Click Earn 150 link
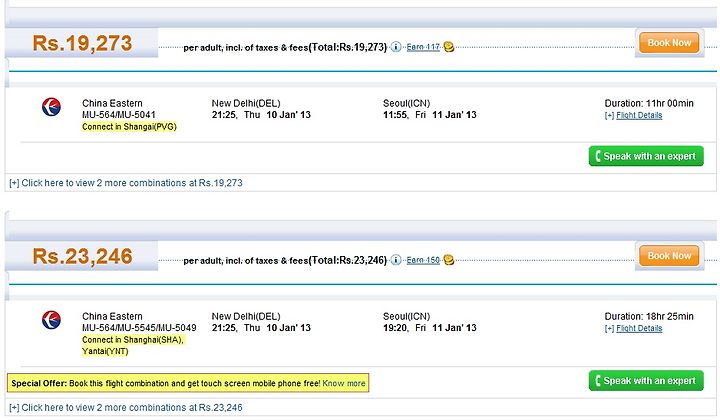Screen dimensions: 720x420 coord(423,260)
